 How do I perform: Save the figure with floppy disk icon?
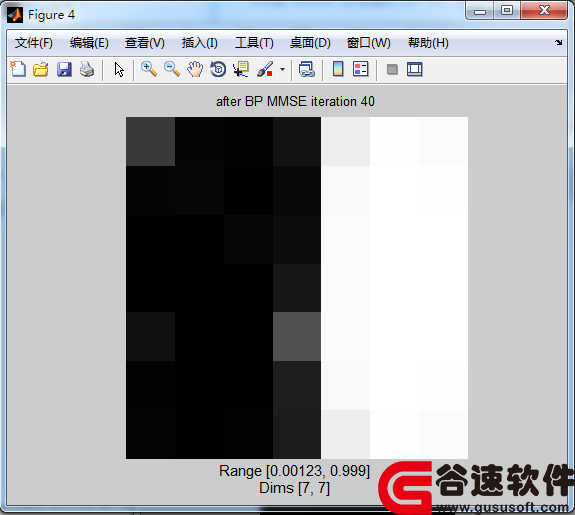[64, 69]
